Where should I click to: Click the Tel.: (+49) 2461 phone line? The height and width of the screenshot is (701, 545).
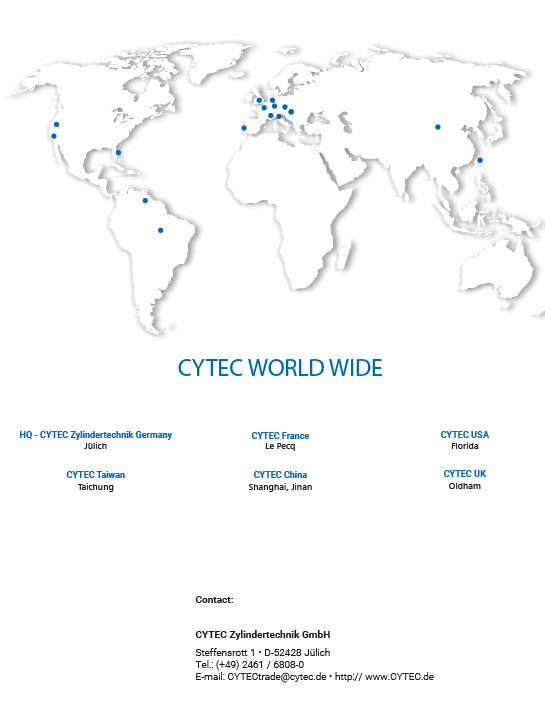point(249,664)
